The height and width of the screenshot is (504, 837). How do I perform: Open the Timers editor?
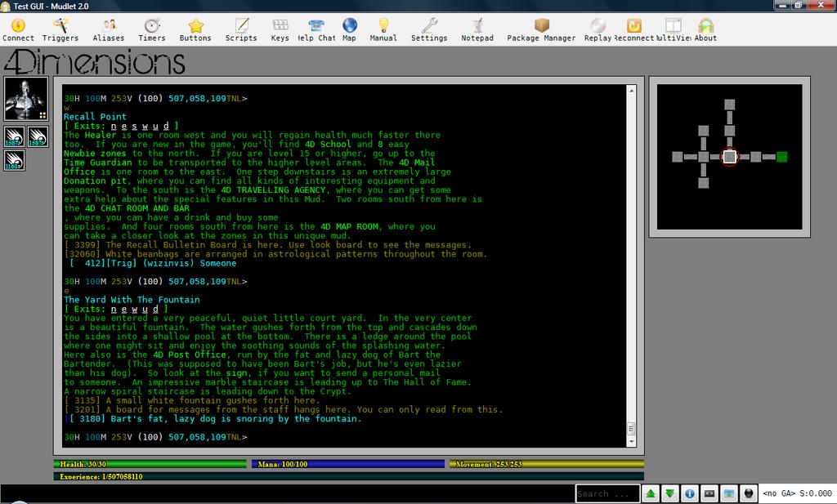pyautogui.click(x=151, y=30)
